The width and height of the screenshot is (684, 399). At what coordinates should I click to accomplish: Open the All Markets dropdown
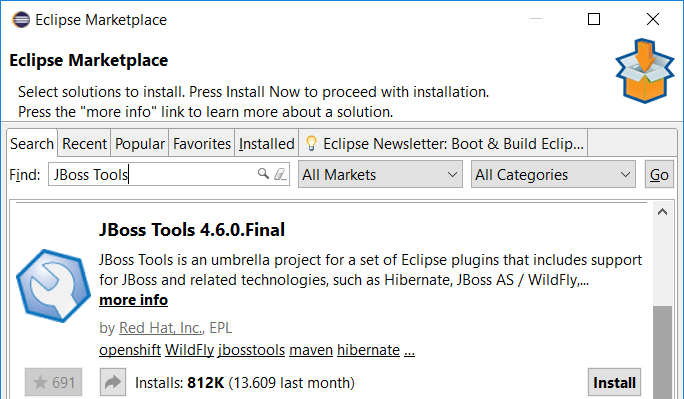tap(380, 174)
